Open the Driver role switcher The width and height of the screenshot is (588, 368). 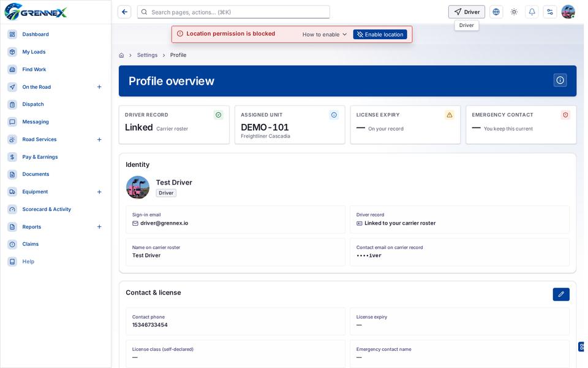coord(467,12)
